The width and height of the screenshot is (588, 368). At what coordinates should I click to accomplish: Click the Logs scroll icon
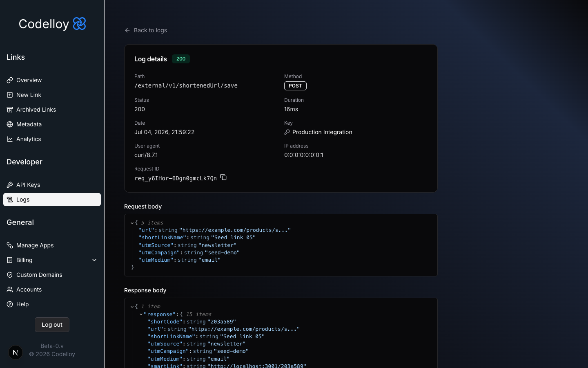tap(10, 200)
